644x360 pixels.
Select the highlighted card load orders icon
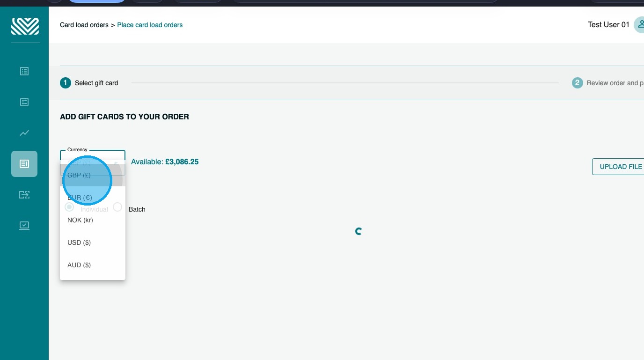24,164
